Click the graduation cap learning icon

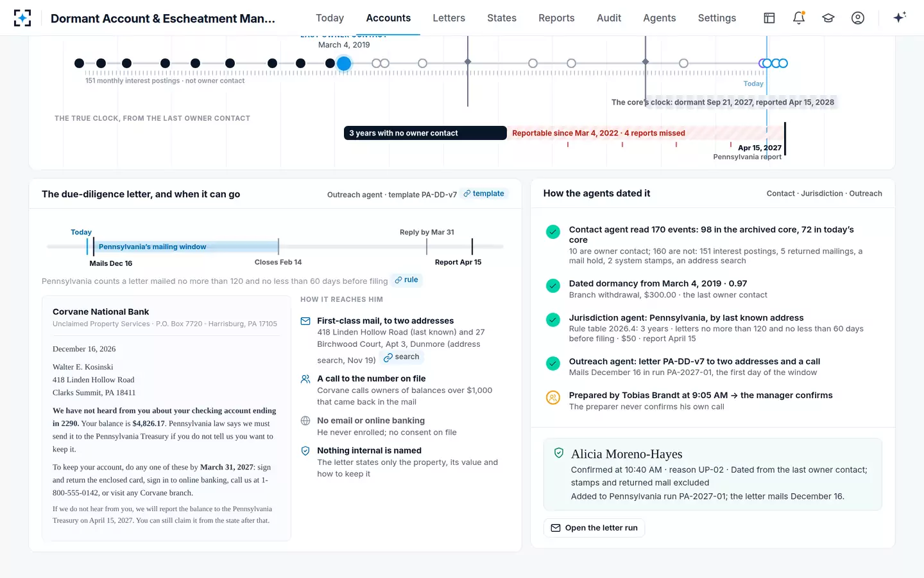pos(828,18)
